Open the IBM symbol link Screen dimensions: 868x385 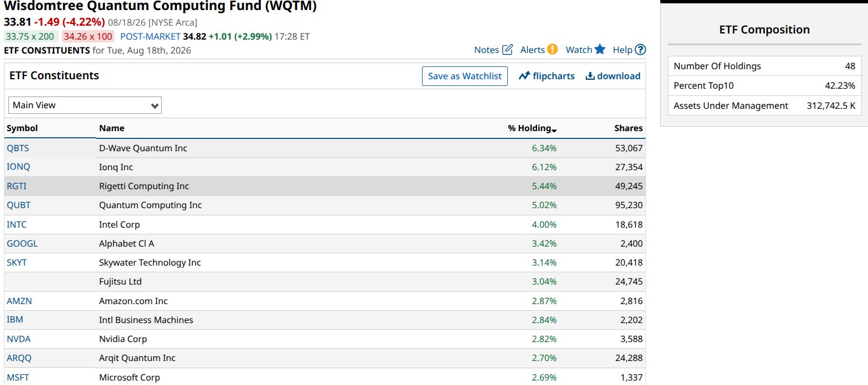[15, 320]
